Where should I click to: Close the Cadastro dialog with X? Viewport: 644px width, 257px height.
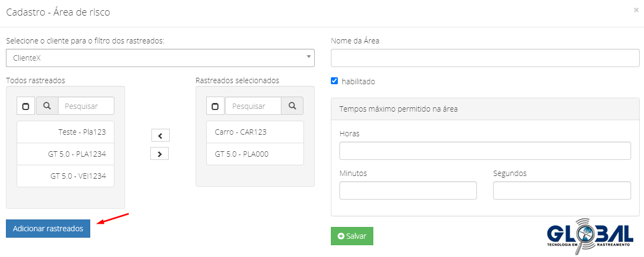(x=636, y=10)
